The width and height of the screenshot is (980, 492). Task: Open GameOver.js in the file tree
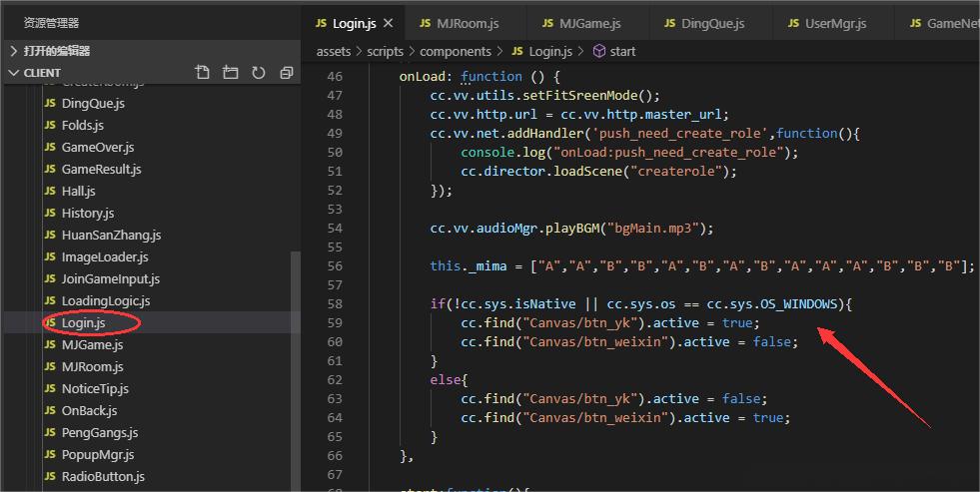coord(98,148)
